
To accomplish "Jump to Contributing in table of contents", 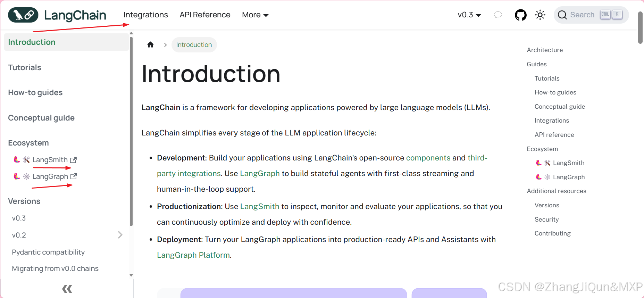I will point(552,233).
